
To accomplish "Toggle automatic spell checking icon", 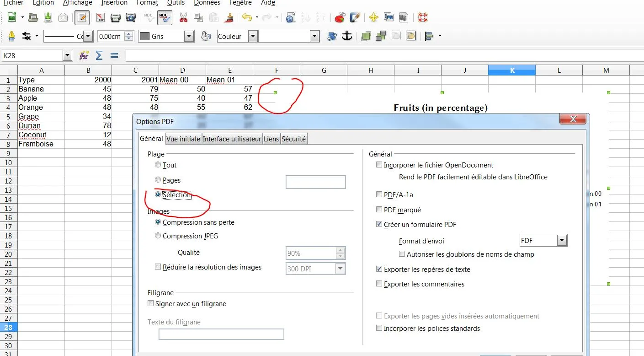I will (x=165, y=18).
